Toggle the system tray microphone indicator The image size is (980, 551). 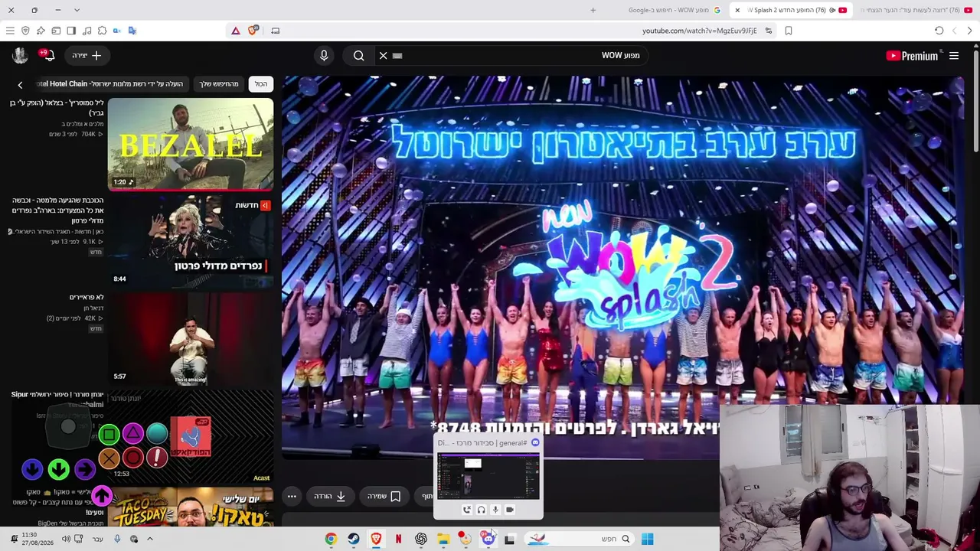(x=117, y=539)
